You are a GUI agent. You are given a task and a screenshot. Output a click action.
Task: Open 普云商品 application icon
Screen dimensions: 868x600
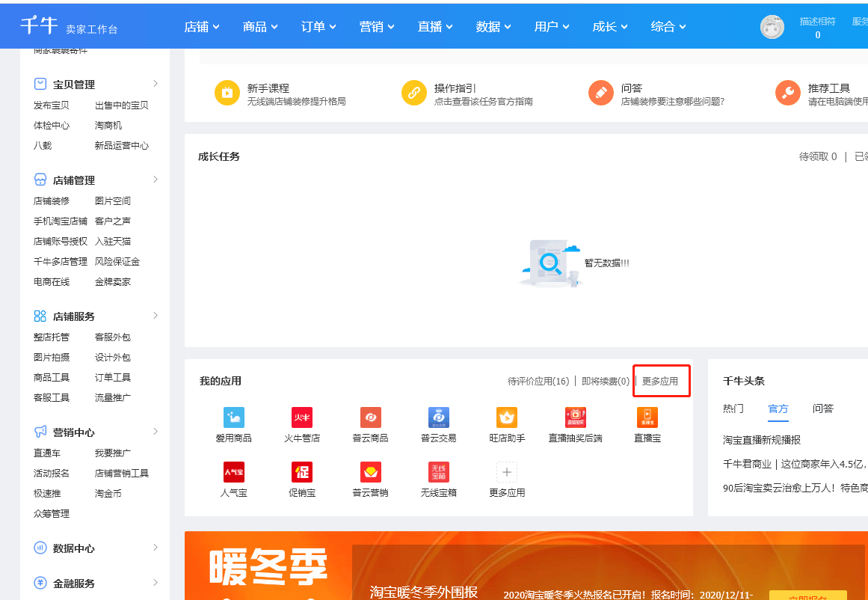(x=370, y=417)
